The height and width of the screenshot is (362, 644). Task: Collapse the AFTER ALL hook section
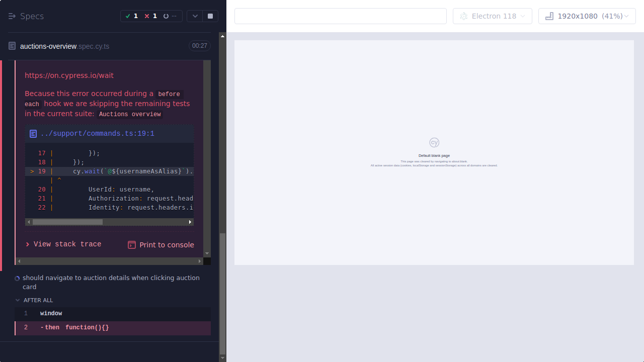18,300
